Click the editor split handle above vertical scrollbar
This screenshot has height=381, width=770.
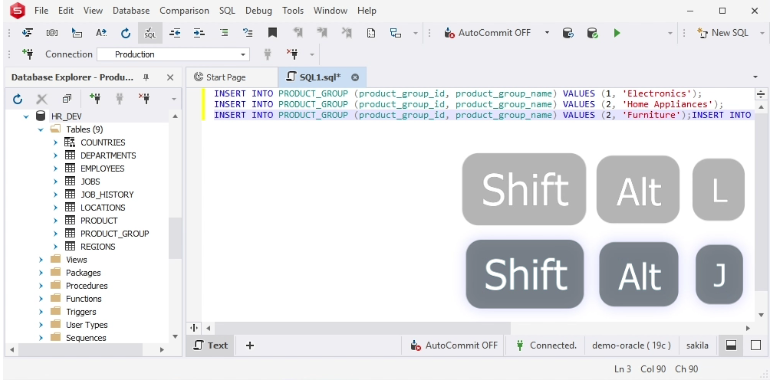click(761, 94)
